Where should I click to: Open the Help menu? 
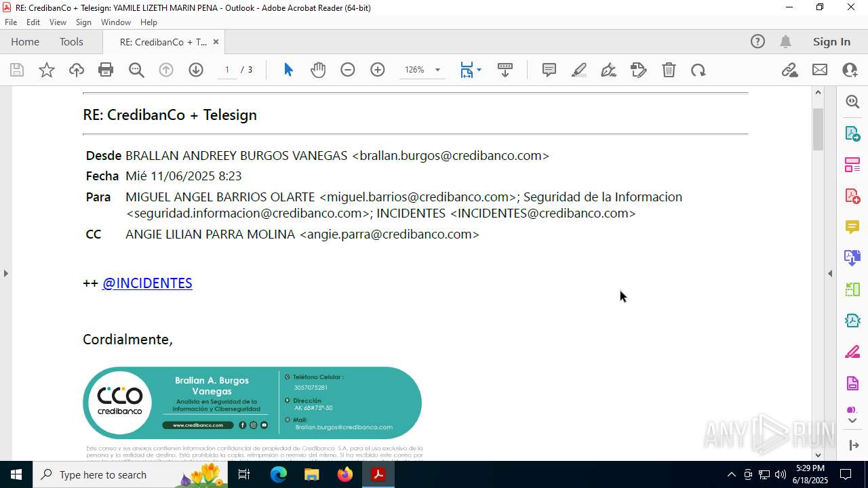(149, 22)
